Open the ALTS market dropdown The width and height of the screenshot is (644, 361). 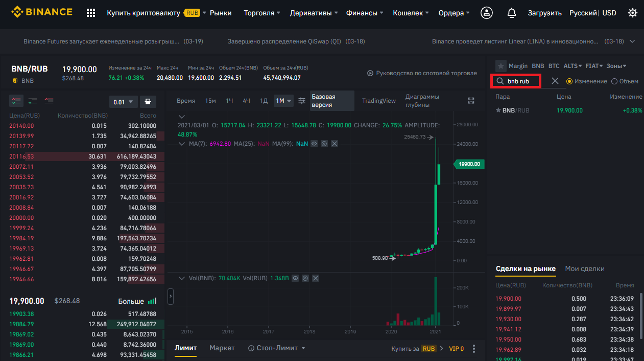click(x=571, y=66)
